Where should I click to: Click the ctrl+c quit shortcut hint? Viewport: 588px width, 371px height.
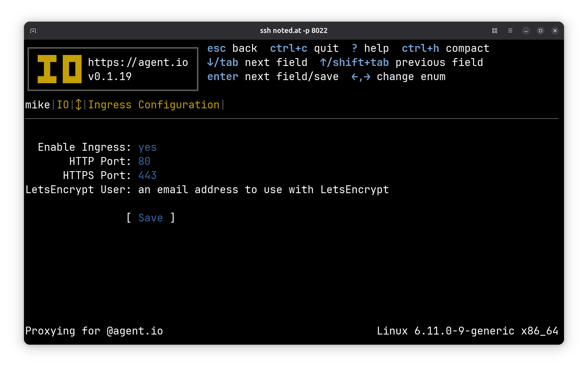click(304, 48)
